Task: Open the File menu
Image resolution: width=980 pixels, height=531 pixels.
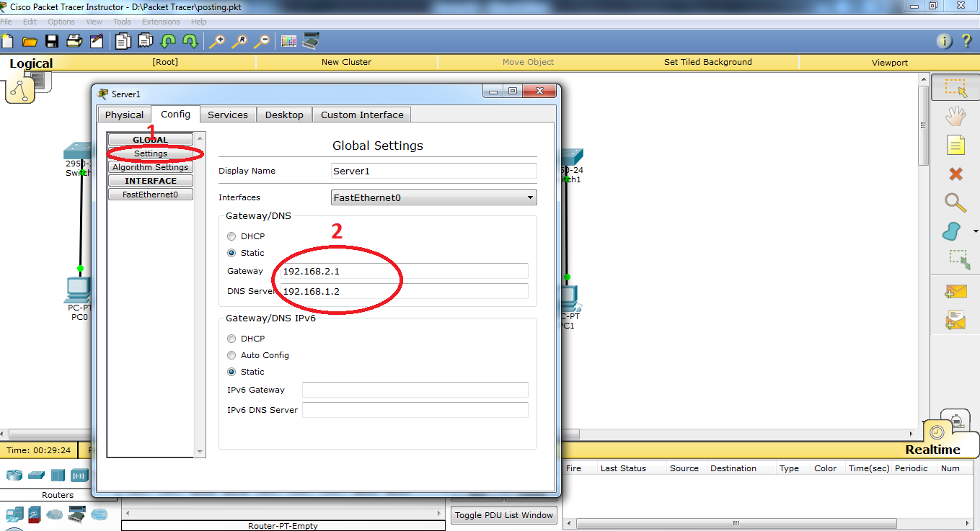Action: 6,22
